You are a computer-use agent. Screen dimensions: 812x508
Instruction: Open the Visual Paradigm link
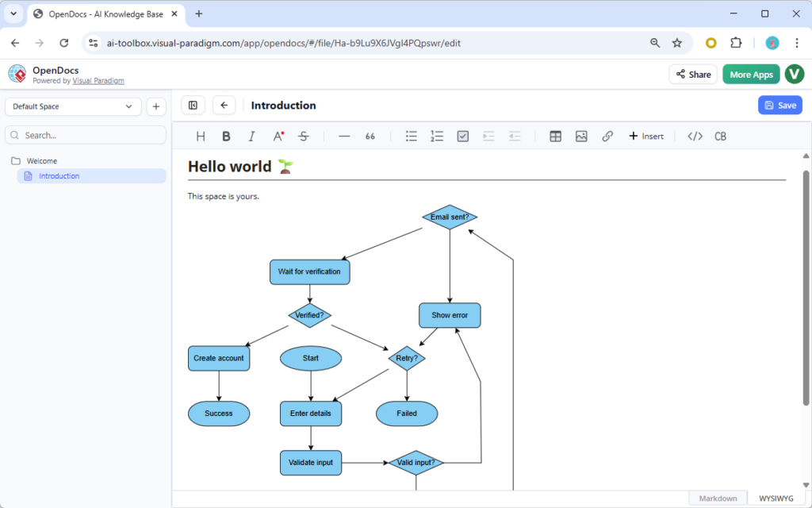pyautogui.click(x=98, y=80)
